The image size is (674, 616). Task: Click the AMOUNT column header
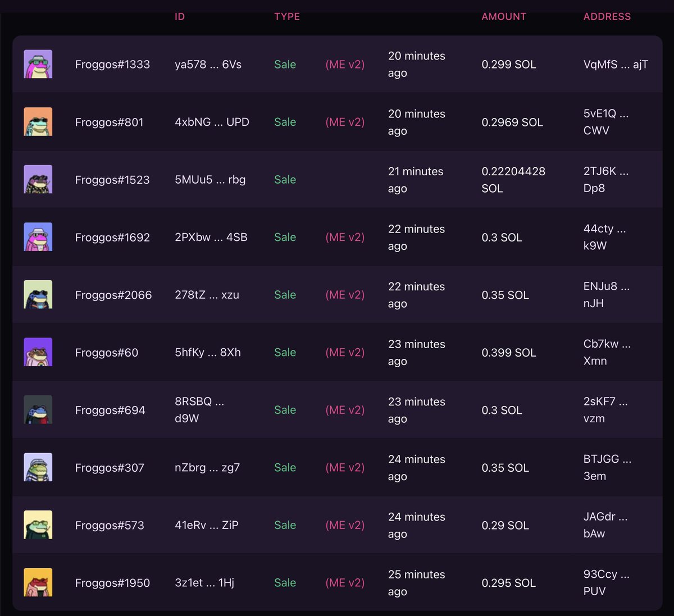tap(504, 17)
